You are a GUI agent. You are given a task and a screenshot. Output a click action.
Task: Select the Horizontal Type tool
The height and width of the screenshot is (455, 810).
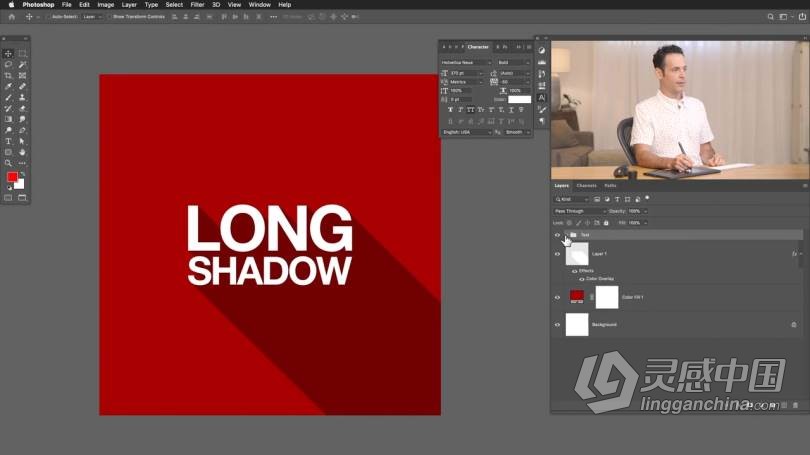point(9,141)
